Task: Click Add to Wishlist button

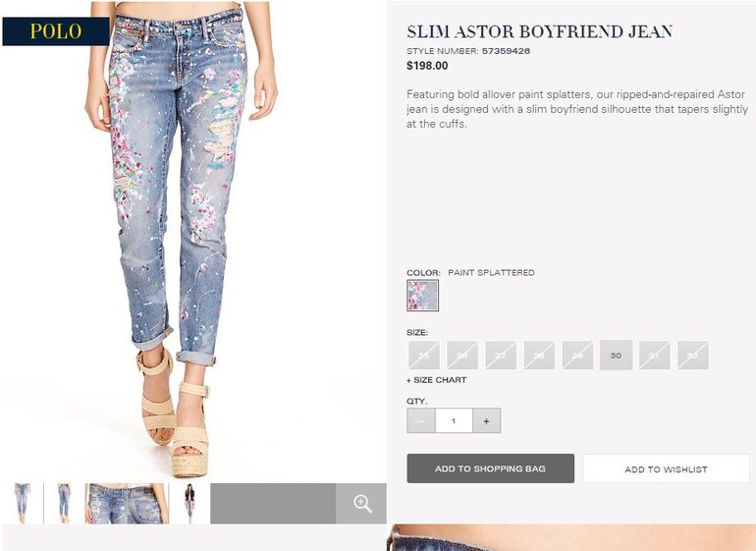Action: point(666,468)
